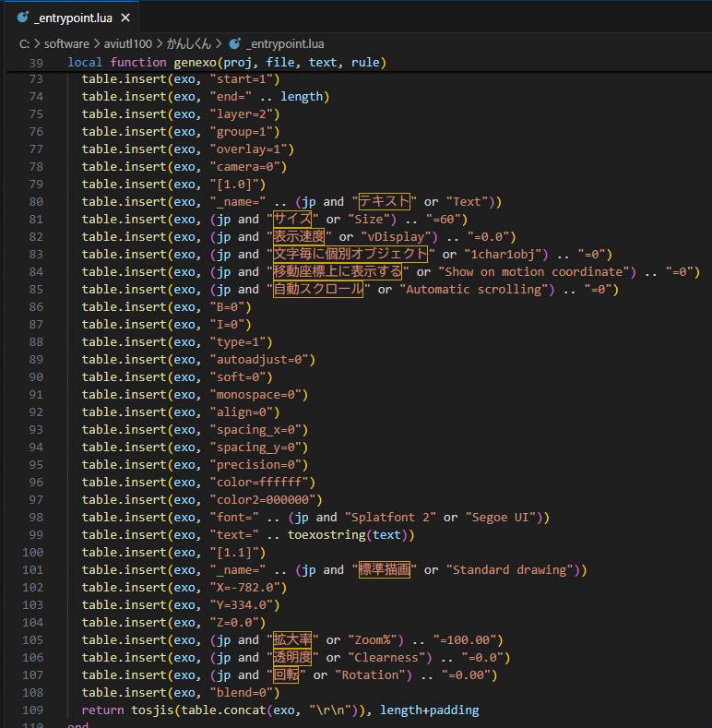
Task: Click the "color=ffffff" string
Action: pos(259,483)
